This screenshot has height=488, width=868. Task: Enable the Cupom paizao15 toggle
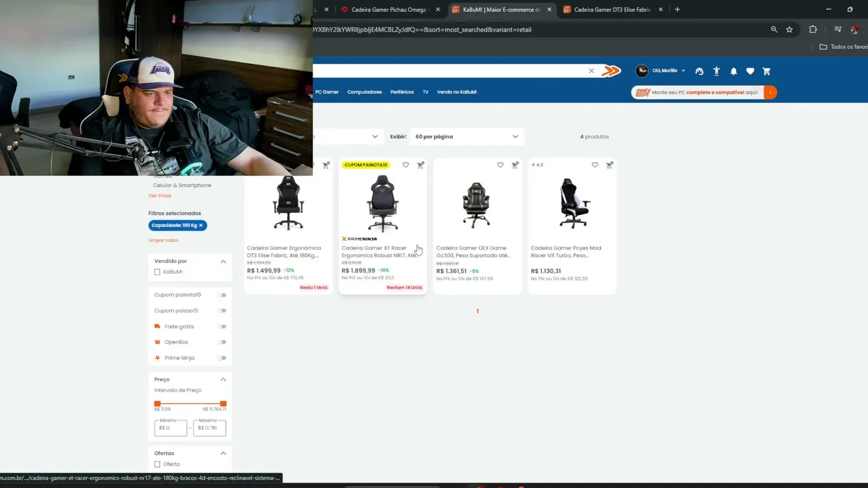222,310
